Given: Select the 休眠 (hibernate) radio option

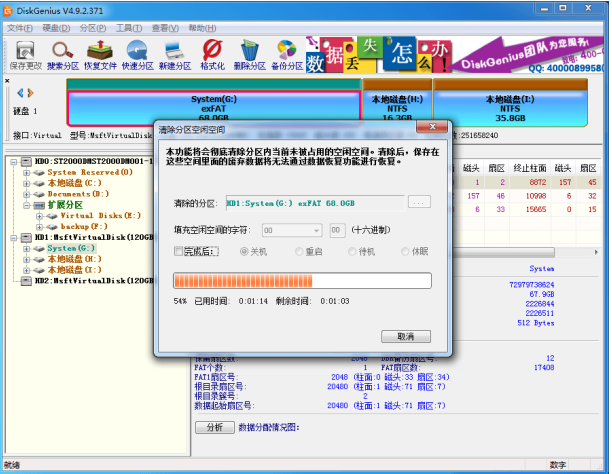Looking at the screenshot, I should click(405, 251).
